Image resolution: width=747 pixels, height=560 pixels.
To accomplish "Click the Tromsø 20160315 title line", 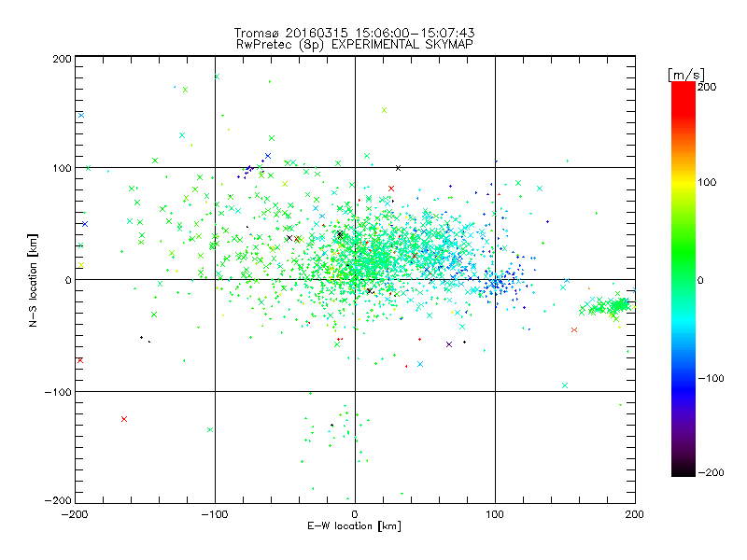I will 354,33.
